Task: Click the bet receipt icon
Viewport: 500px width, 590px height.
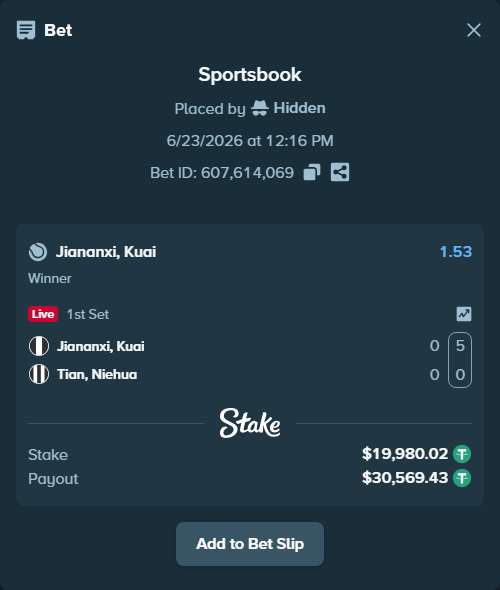Action: [x=26, y=30]
